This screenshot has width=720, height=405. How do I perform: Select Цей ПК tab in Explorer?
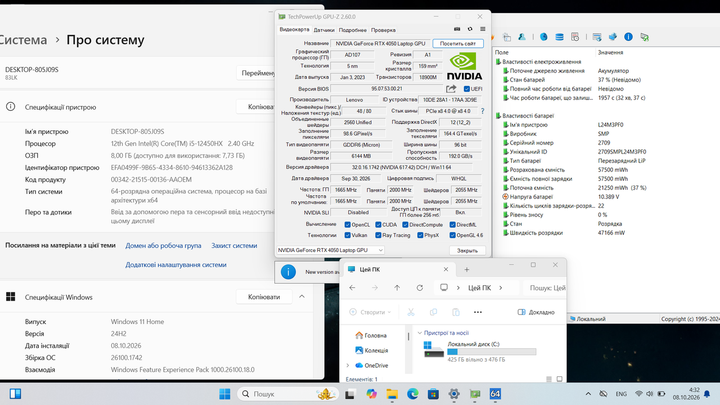point(398,270)
